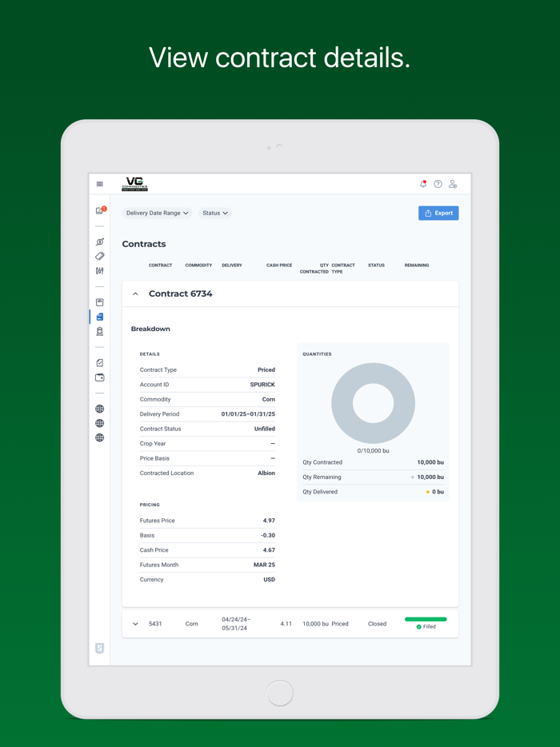
Task: Sort by the COMMODITY column header
Action: [x=198, y=265]
